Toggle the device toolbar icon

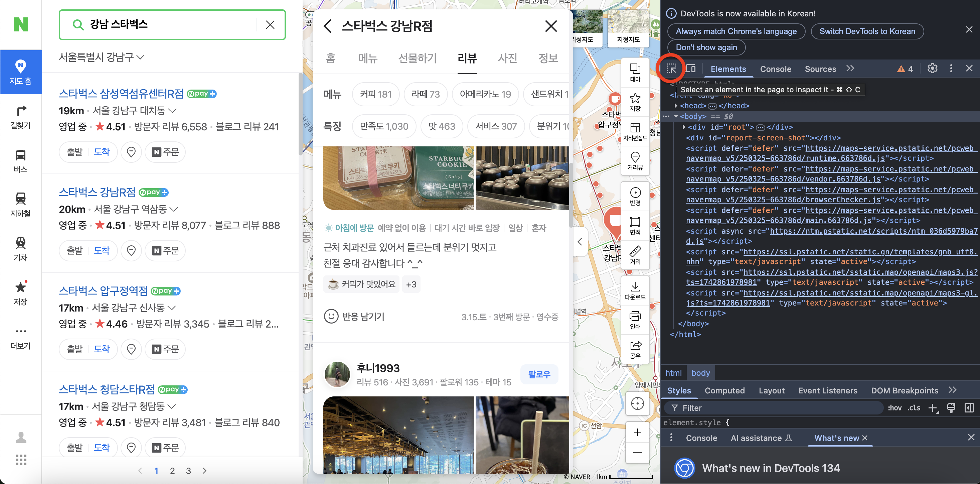click(x=690, y=69)
